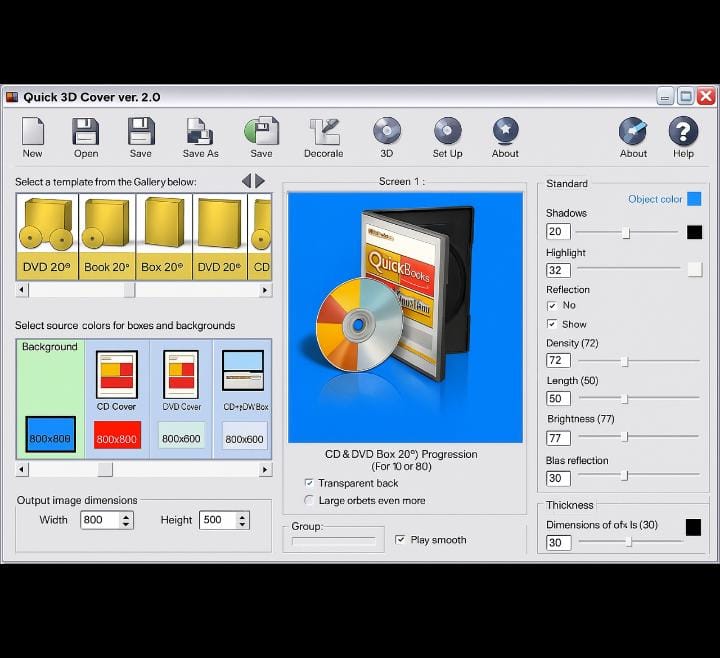Click the Height stepper arrows
The height and width of the screenshot is (658, 720).
click(x=241, y=520)
